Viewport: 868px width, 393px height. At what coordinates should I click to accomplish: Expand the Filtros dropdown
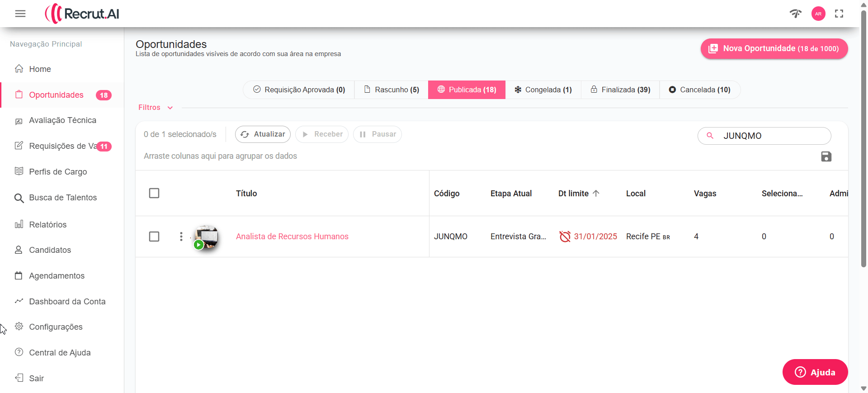(156, 108)
